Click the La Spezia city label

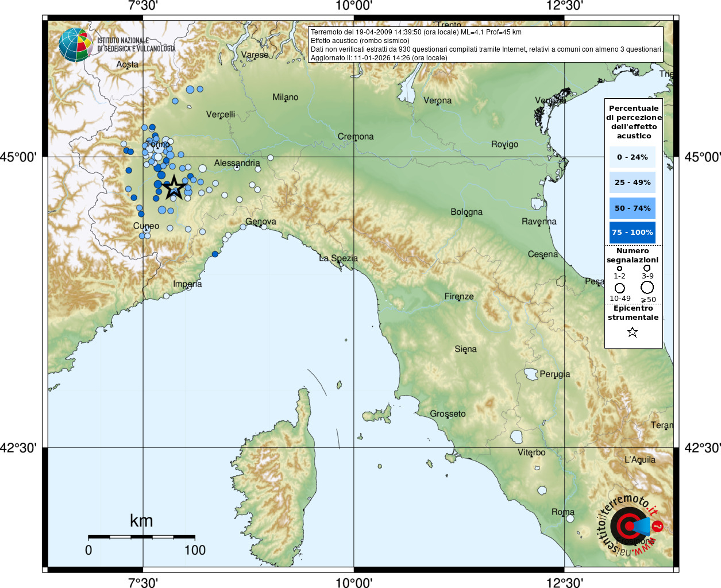338,258
